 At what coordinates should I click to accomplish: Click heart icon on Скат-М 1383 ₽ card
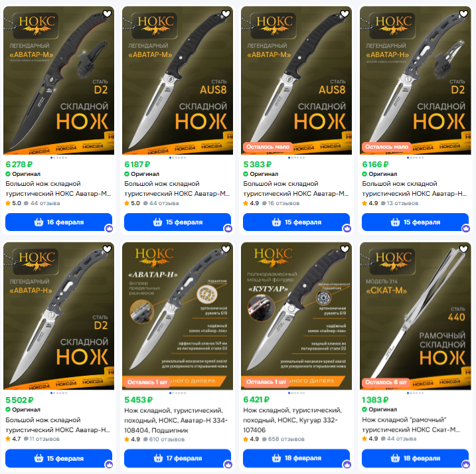pyautogui.click(x=463, y=249)
